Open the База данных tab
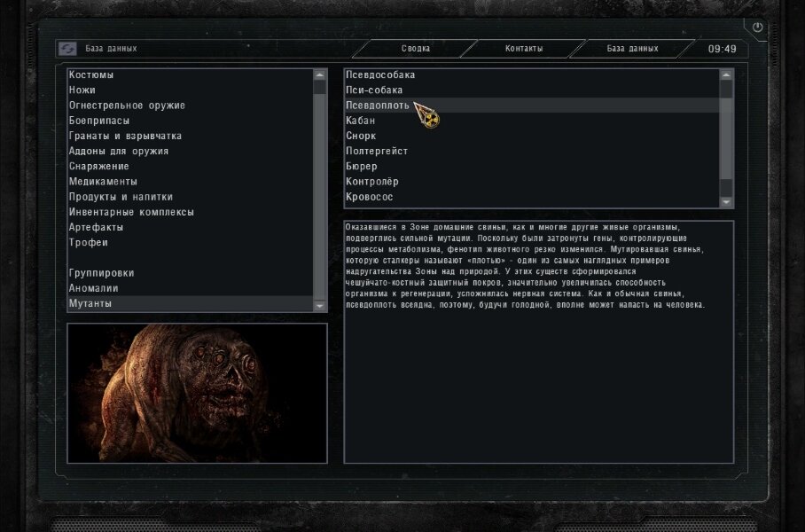The width and height of the screenshot is (805, 532). click(x=632, y=48)
